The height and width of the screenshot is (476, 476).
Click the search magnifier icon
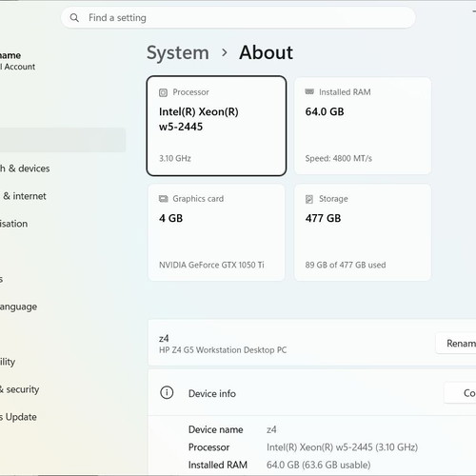coord(74,18)
